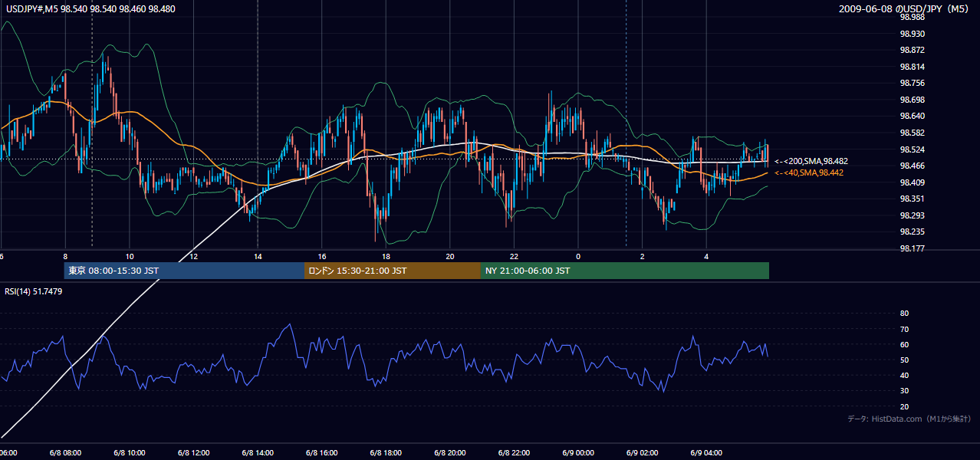Viewport: 980px width, 460px height.
Task: Click RSI scale level 50
Action: coord(904,360)
